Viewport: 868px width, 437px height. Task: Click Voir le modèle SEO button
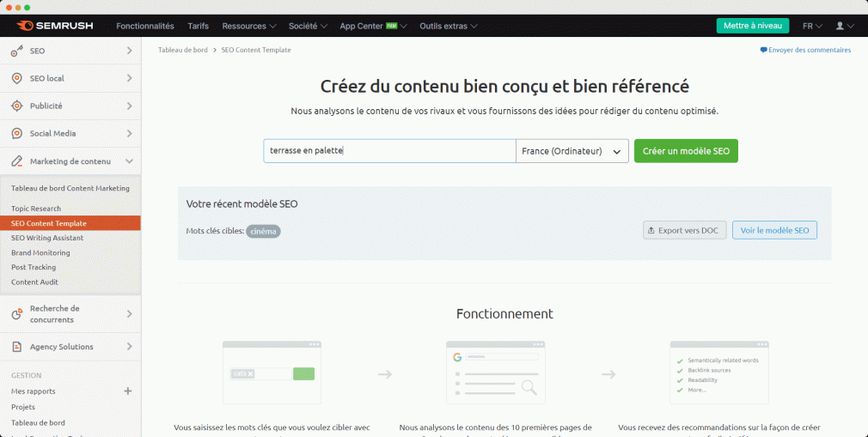point(774,231)
